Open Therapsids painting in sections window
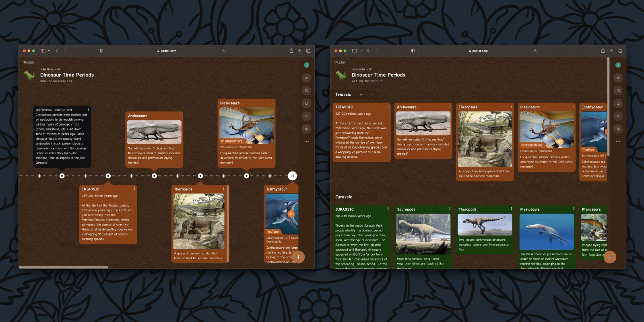 (x=485, y=139)
